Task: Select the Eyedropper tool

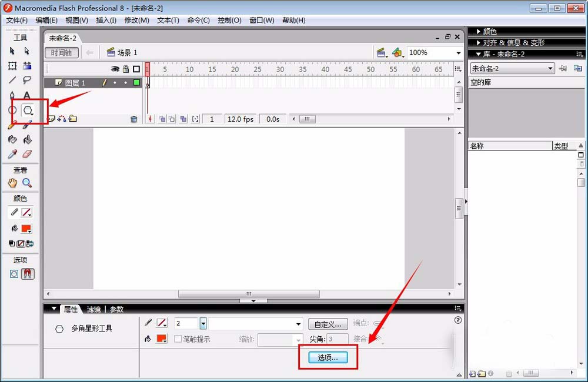Action: click(x=12, y=154)
